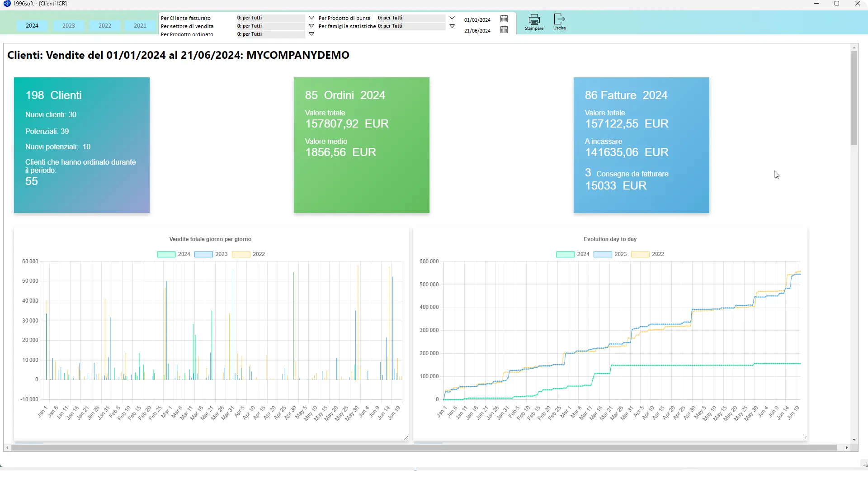Image resolution: width=868 pixels, height=484 pixels.
Task: Click the 157807,92 EUR orders total value
Action: pyautogui.click(x=347, y=124)
